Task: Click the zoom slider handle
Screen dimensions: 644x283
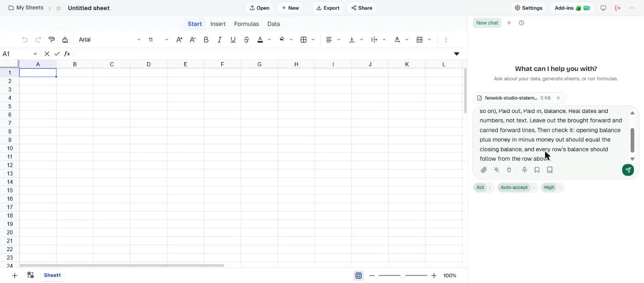Action: pos(403,276)
